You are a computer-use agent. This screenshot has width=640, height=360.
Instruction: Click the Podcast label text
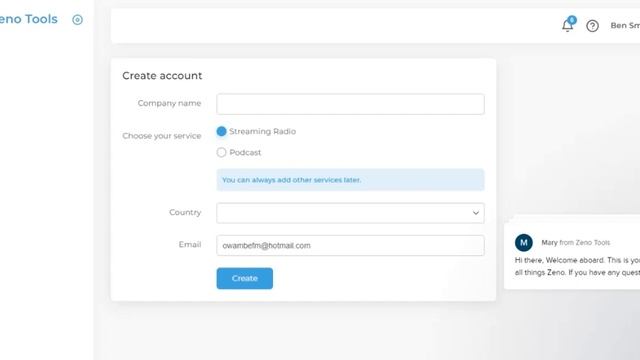coord(245,152)
